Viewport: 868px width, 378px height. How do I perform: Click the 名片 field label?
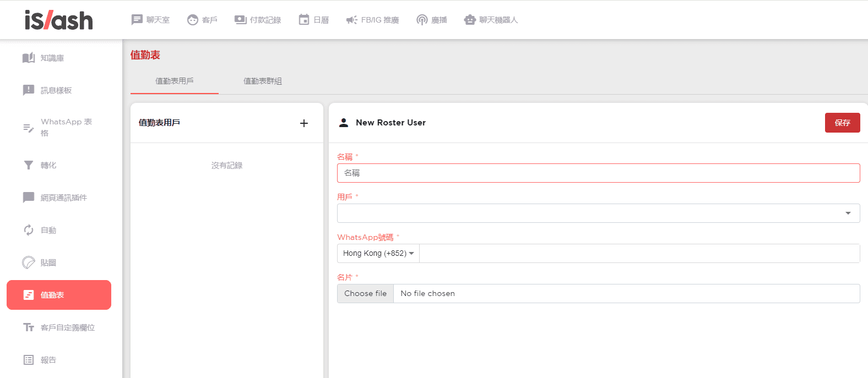(345, 277)
